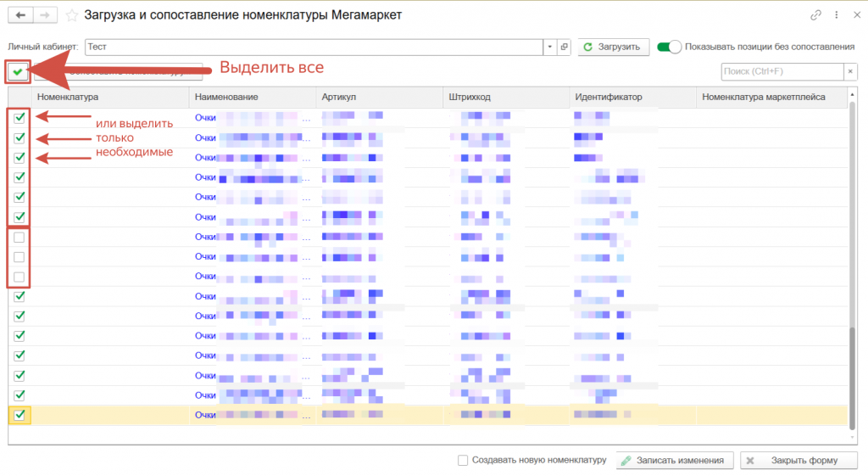Screen dimensions: 868x476
Task: Clear the search field with the x
Action: (x=850, y=72)
